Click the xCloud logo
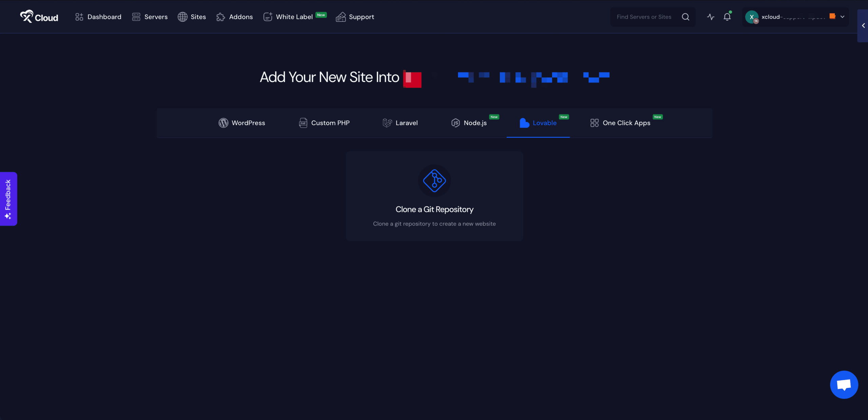 39,17
